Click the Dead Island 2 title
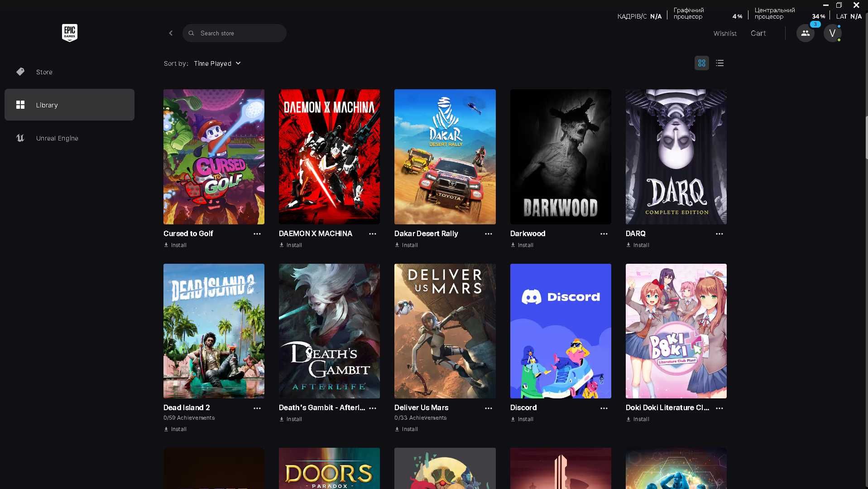Viewport: 868px width, 489px height. coord(187,408)
